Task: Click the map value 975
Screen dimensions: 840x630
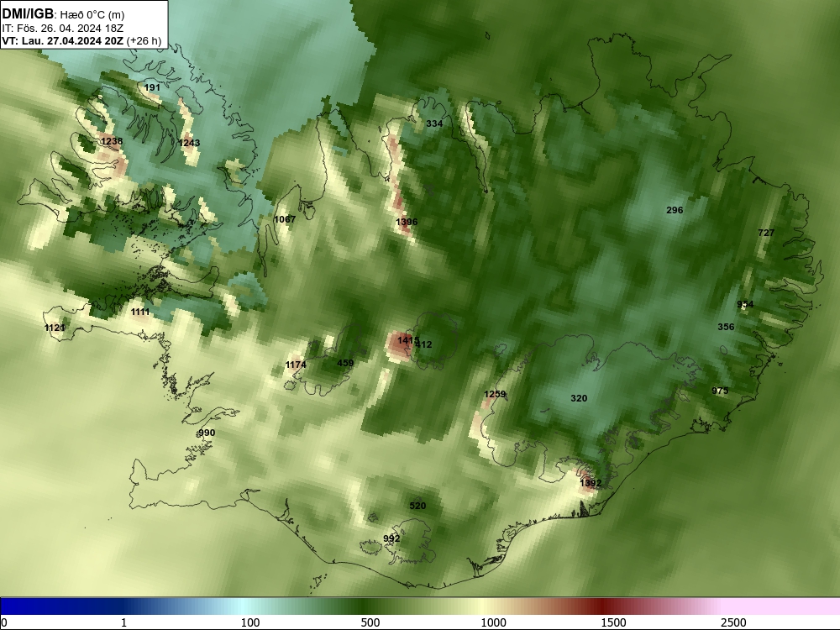Action: tap(720, 391)
